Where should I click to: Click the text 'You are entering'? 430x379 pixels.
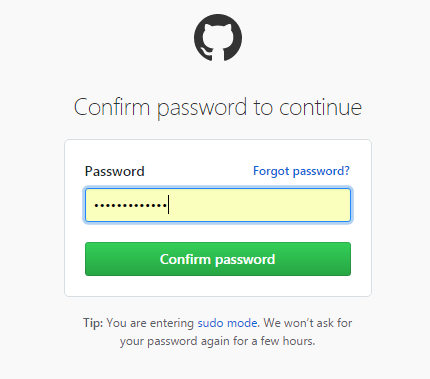pos(150,323)
